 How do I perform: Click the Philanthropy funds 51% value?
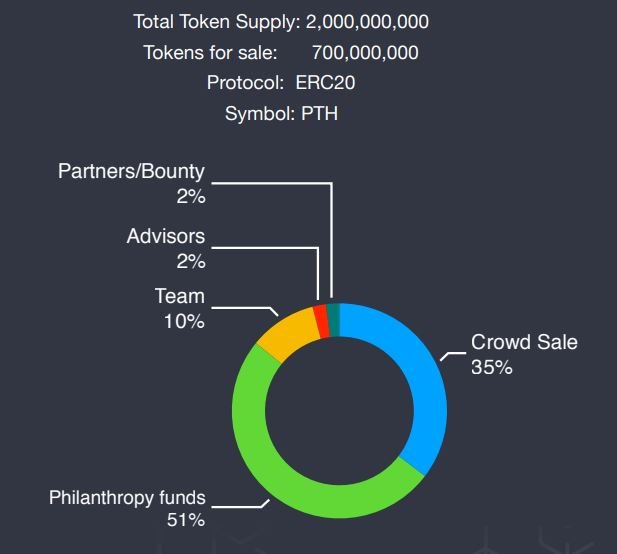click(x=186, y=520)
